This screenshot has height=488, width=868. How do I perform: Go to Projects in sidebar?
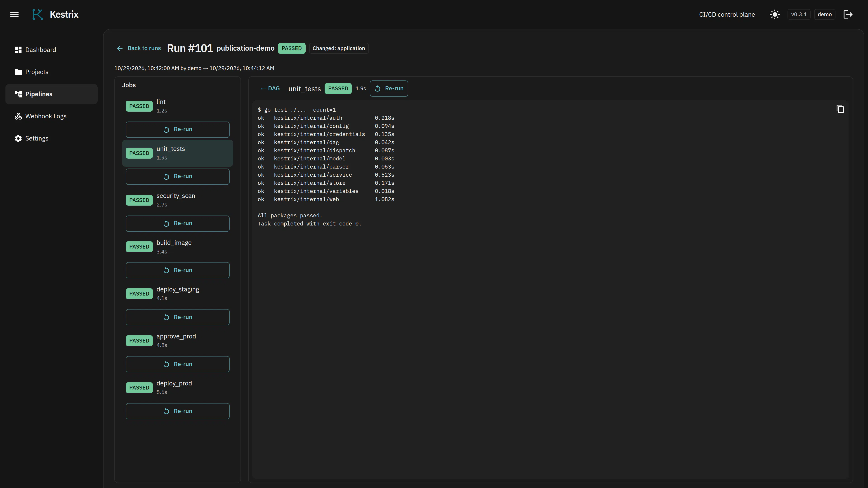click(x=52, y=72)
